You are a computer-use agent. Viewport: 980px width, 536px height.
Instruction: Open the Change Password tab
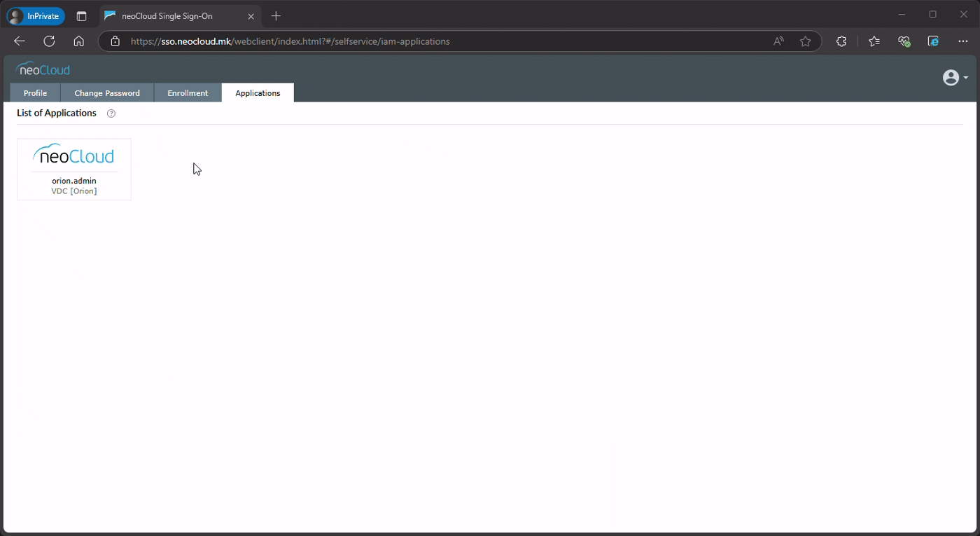pyautogui.click(x=107, y=93)
